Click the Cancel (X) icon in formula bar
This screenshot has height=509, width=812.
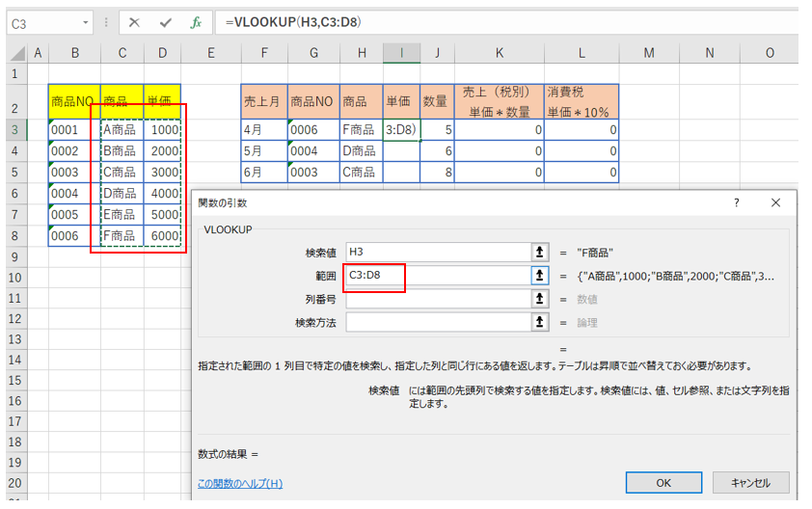134,22
